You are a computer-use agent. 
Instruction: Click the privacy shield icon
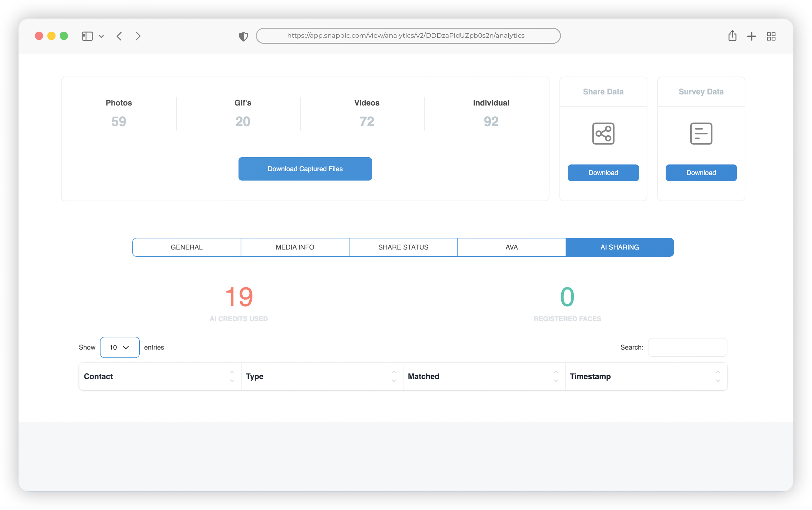tap(243, 36)
